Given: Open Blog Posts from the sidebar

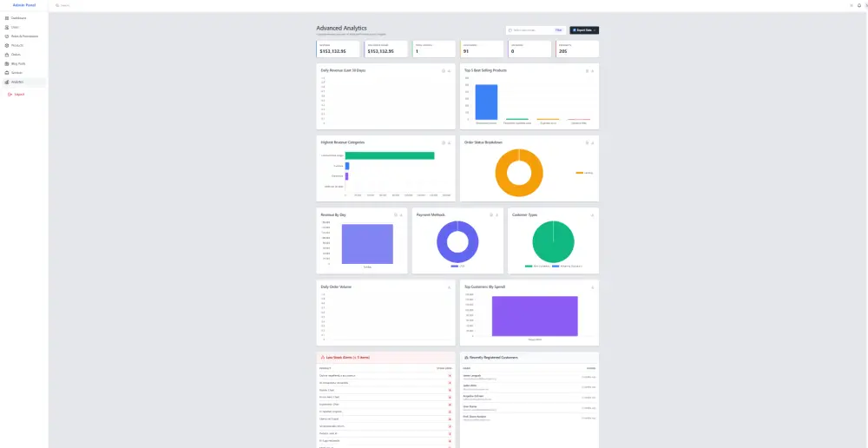Looking at the screenshot, I should tap(23, 63).
